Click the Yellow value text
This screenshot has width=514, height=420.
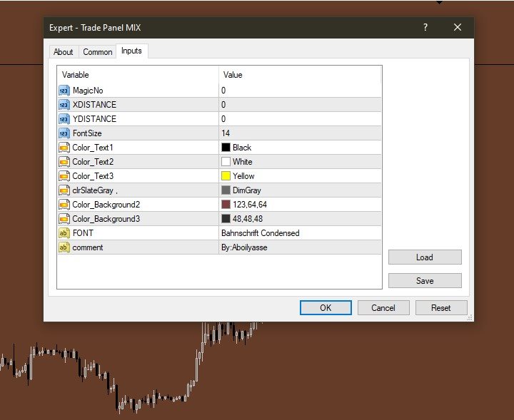[x=243, y=176]
